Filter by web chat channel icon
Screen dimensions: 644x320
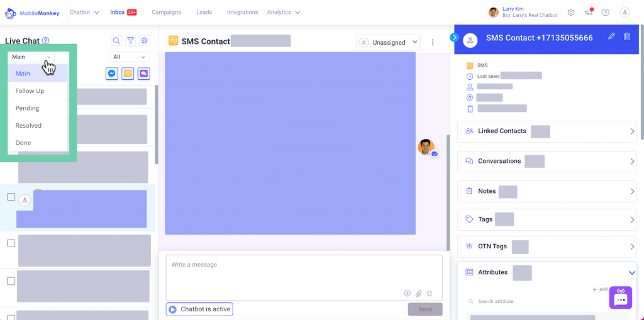pyautogui.click(x=144, y=74)
